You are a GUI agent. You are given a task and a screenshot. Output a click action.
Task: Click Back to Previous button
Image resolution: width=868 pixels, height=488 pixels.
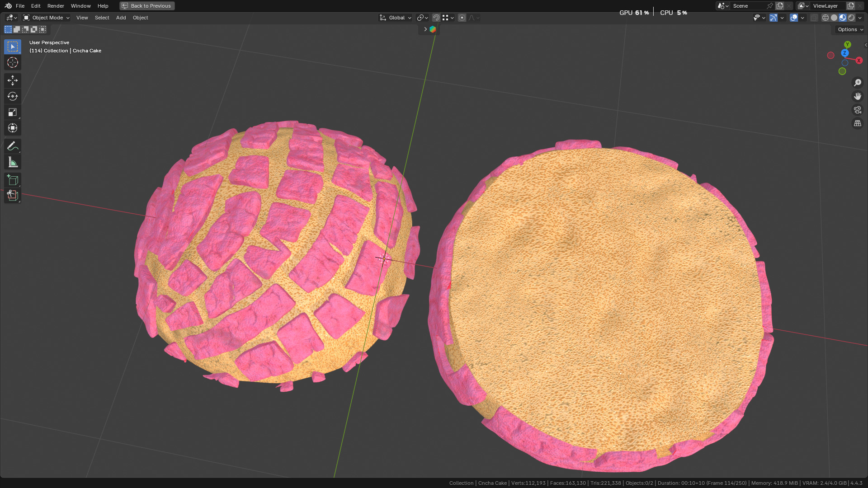147,6
